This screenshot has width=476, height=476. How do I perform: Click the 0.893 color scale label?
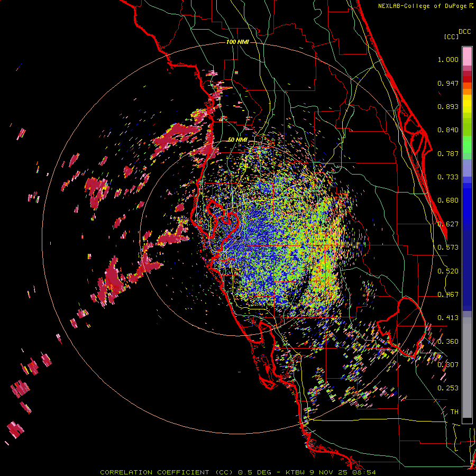coord(448,106)
